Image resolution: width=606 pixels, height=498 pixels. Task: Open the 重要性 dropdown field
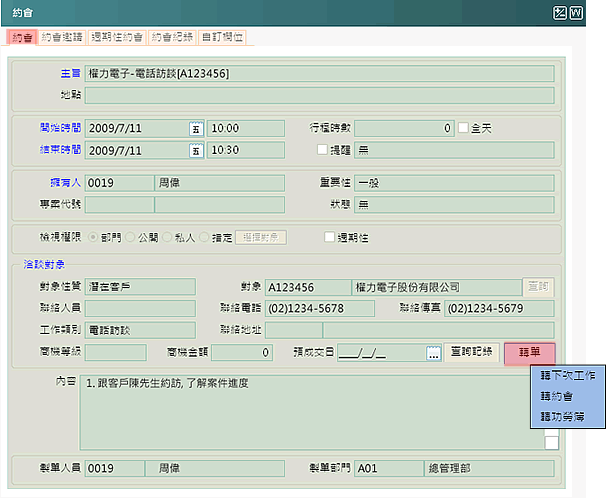(454, 183)
